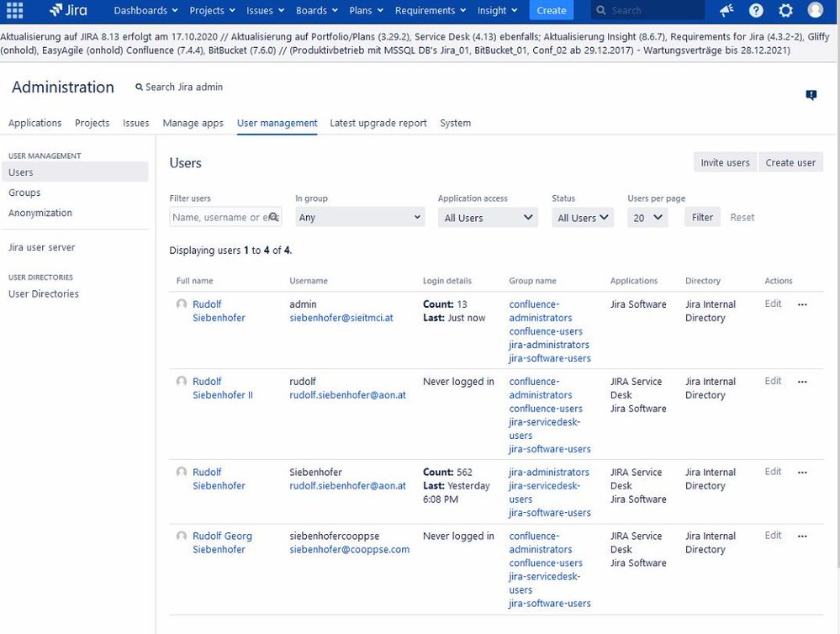Click the Filter button

click(702, 217)
